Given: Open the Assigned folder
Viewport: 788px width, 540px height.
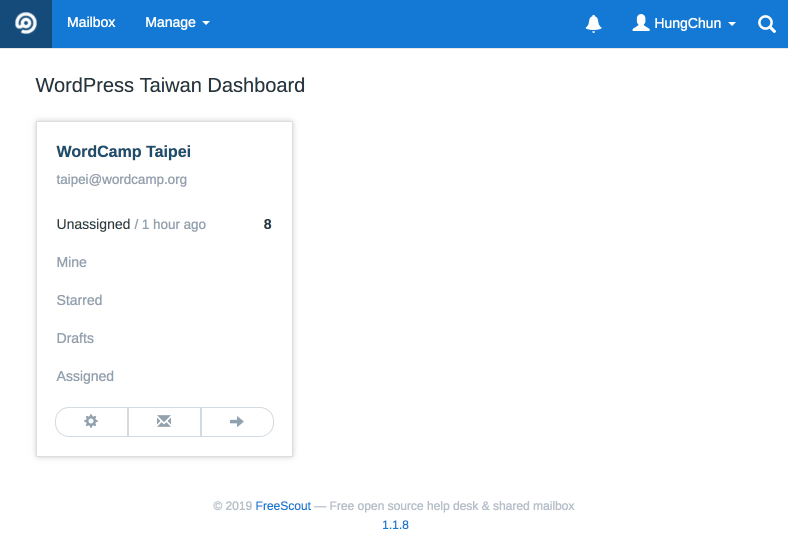Looking at the screenshot, I should coord(85,376).
